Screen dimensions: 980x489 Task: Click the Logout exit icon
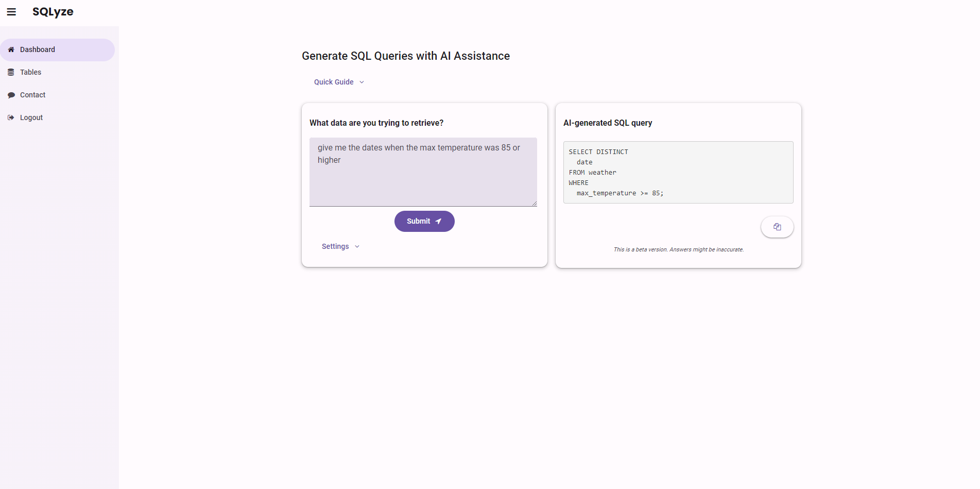coord(11,117)
